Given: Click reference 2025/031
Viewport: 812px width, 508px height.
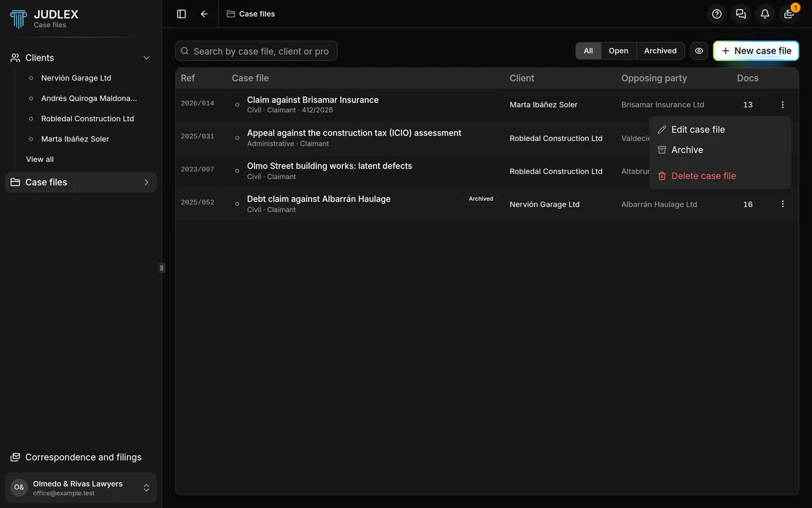Looking at the screenshot, I should pyautogui.click(x=198, y=137).
